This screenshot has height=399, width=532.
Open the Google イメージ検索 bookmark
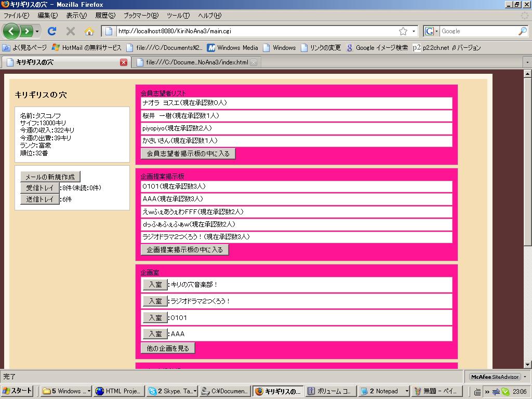coord(377,48)
